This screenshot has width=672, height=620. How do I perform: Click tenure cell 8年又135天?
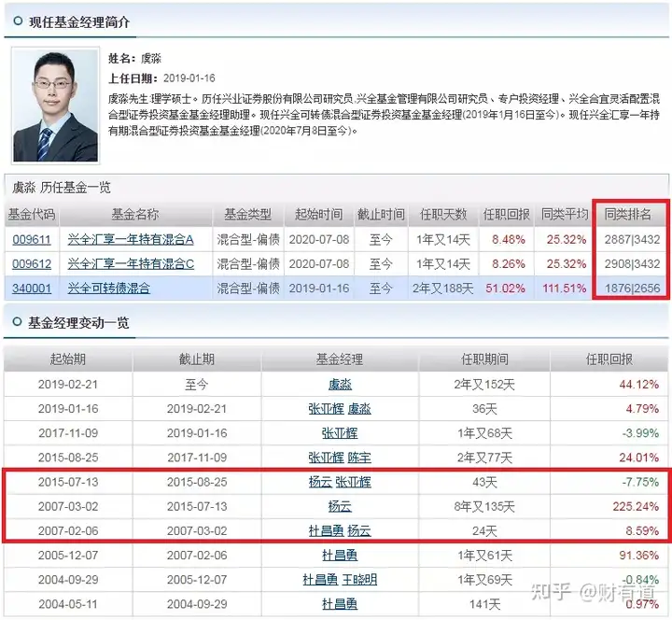click(x=484, y=506)
